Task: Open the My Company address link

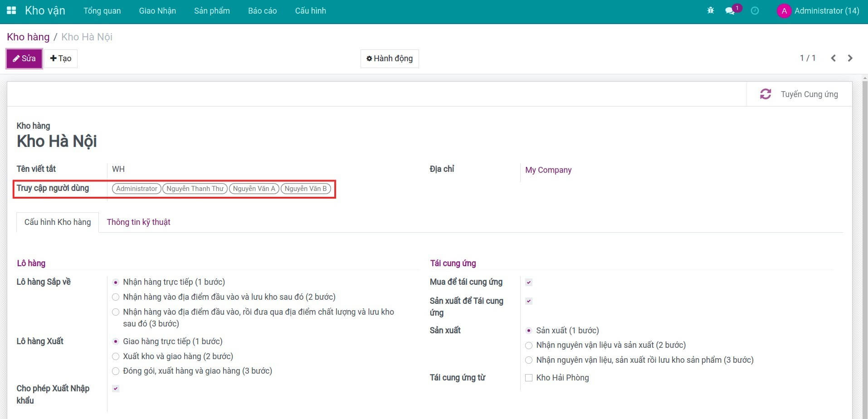Action: coord(548,170)
